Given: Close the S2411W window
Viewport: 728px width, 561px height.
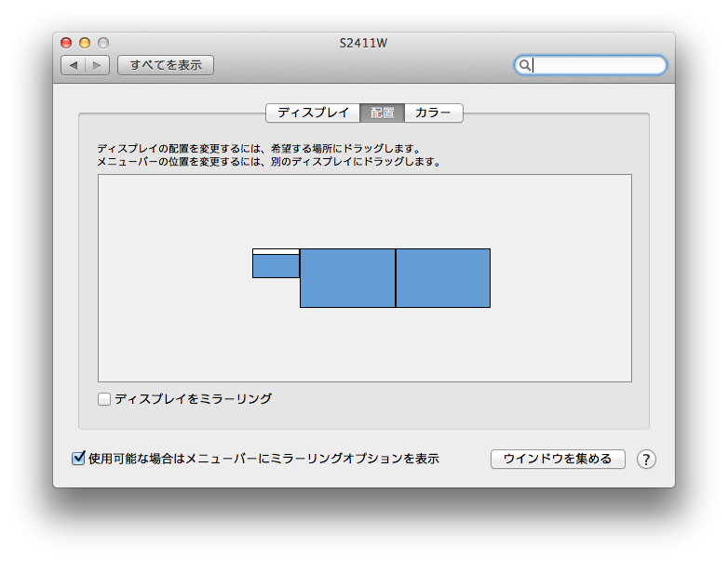Looking at the screenshot, I should coord(66,43).
